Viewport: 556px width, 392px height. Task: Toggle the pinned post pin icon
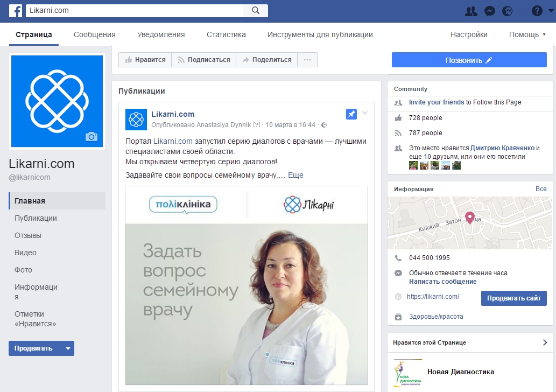(x=351, y=114)
